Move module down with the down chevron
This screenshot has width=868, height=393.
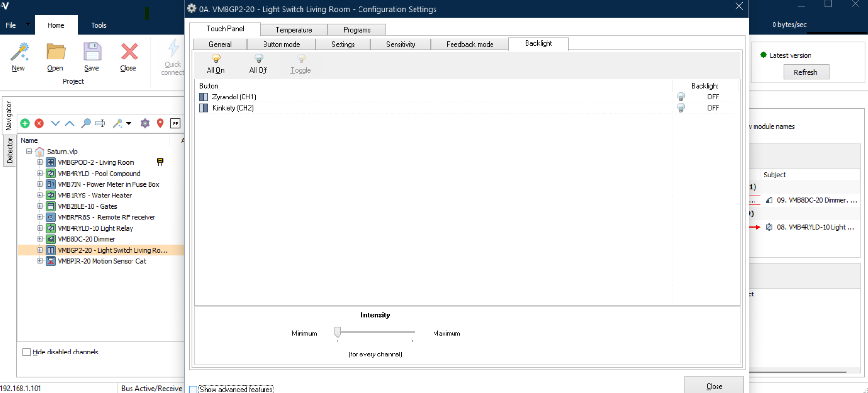point(55,123)
